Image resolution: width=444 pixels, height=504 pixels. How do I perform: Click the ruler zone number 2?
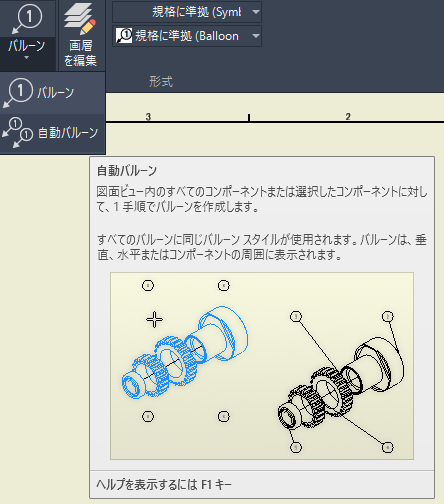tap(348, 117)
